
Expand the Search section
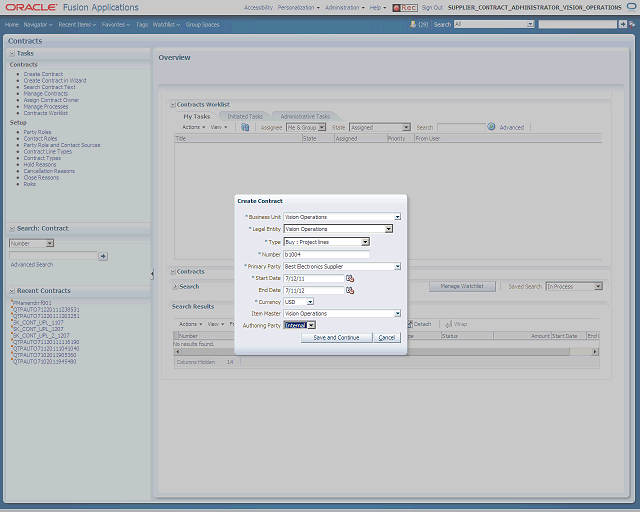(176, 287)
